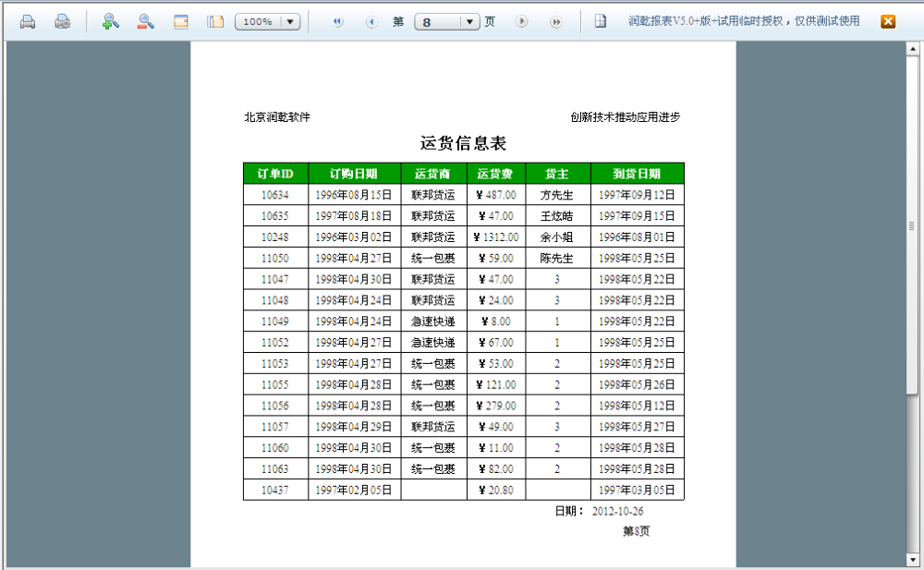Fit page to width icon

(181, 22)
